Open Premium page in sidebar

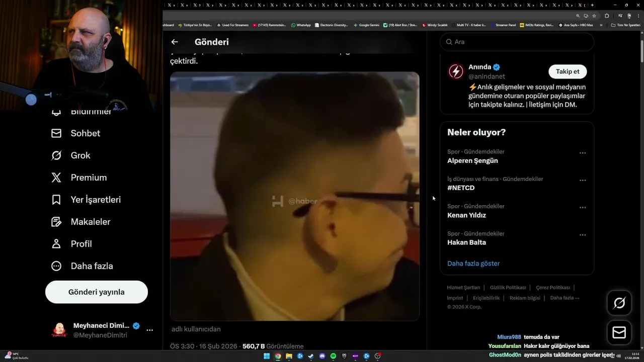coord(79,177)
